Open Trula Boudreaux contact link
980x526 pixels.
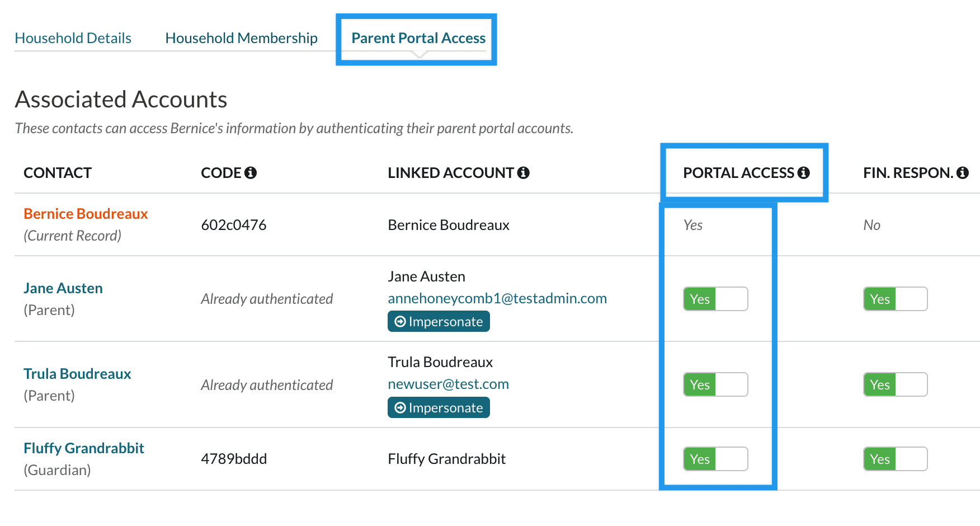click(77, 374)
